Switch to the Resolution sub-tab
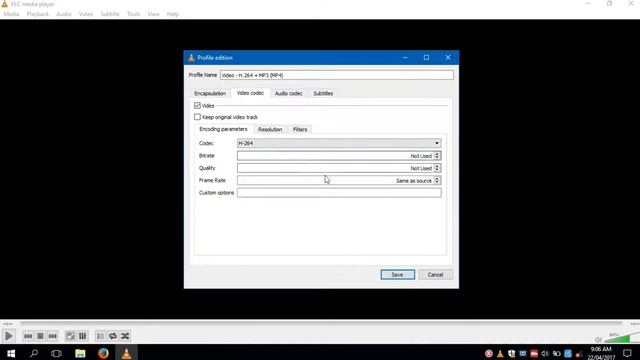Screen dimensions: 640x360 (270, 129)
